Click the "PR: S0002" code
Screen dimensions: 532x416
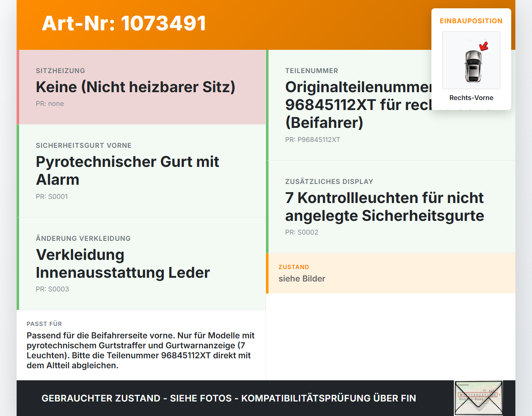coord(302,232)
